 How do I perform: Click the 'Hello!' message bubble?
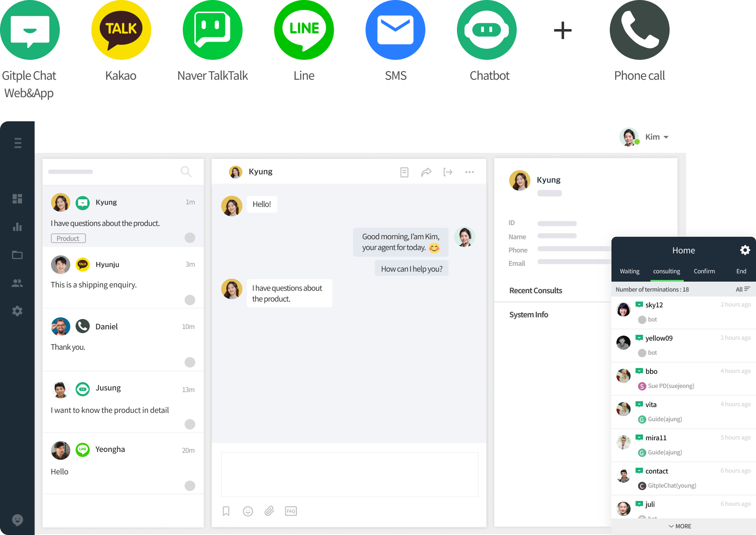[262, 204]
